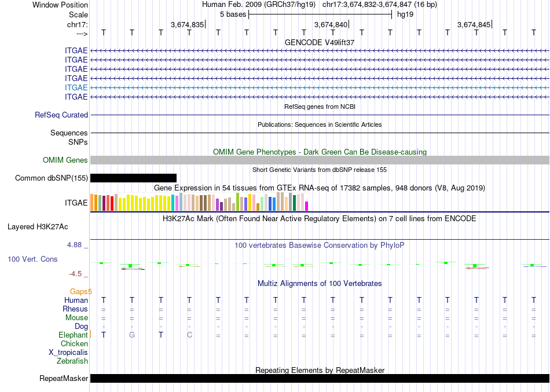This screenshot has height=392, width=550.
Task: Click the SNPs track label
Action: [78, 142]
